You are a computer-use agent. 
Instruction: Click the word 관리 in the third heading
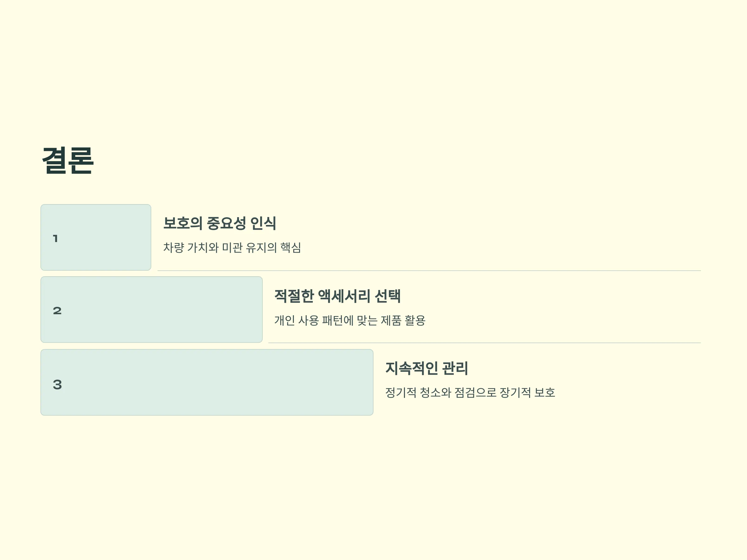[x=455, y=368]
